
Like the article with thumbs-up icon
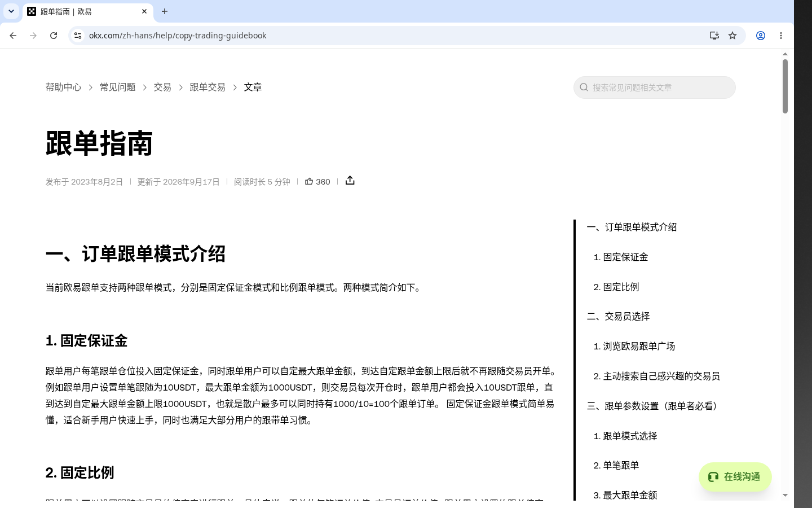[309, 181]
